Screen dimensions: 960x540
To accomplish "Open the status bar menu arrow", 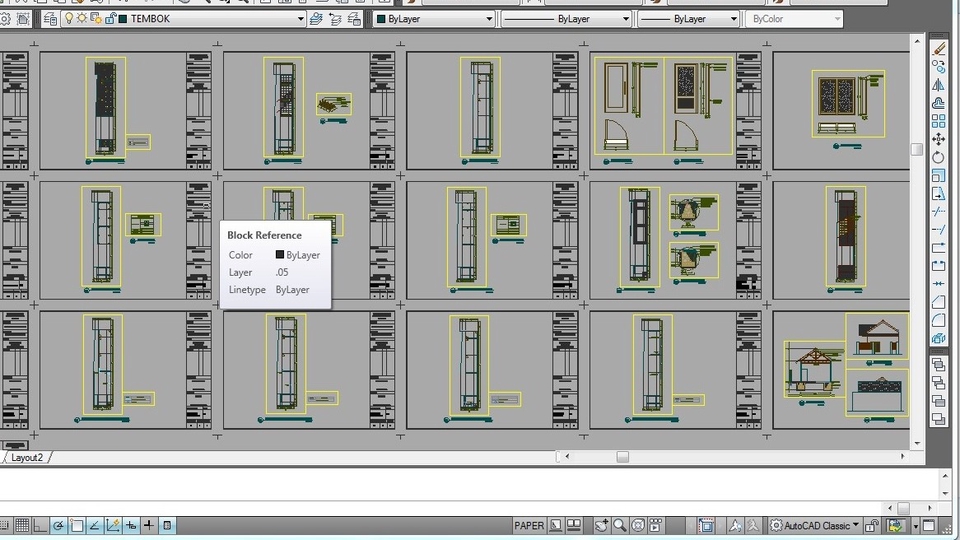I will (916, 526).
